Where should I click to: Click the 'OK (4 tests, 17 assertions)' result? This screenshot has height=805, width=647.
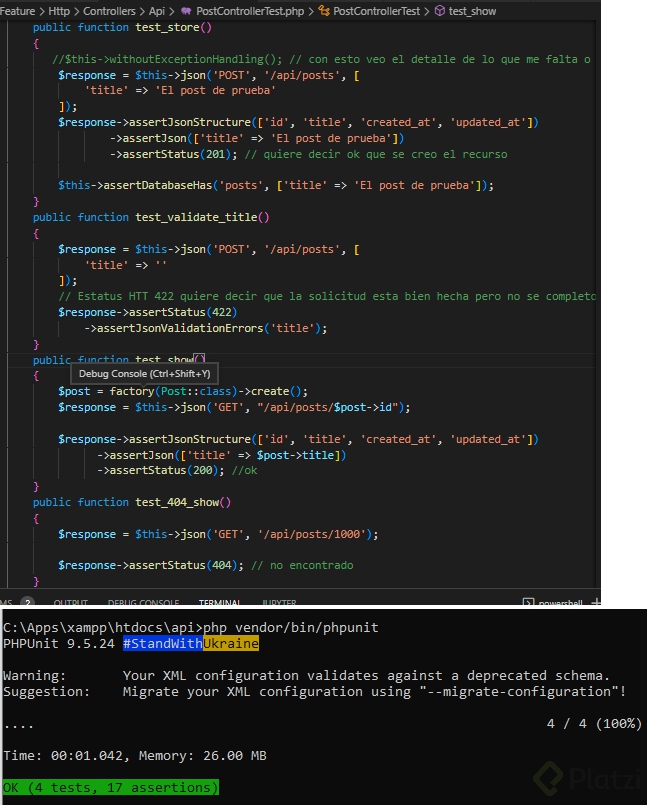(x=110, y=788)
